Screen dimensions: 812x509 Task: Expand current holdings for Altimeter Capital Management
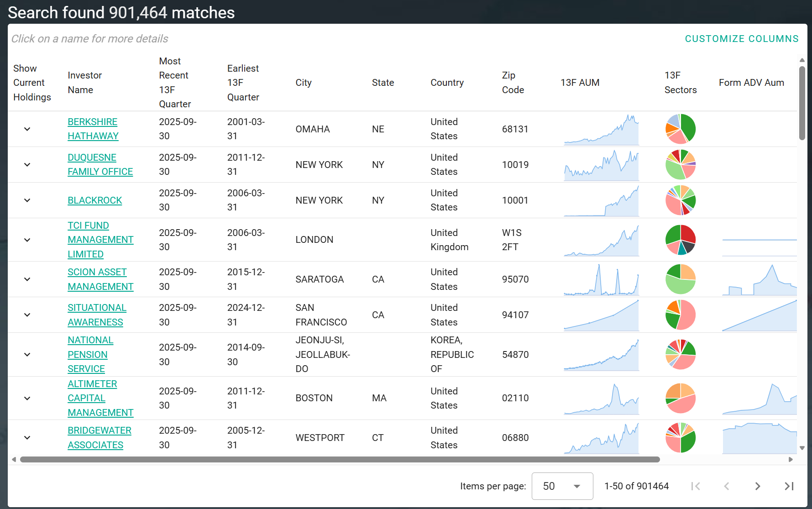pyautogui.click(x=27, y=399)
